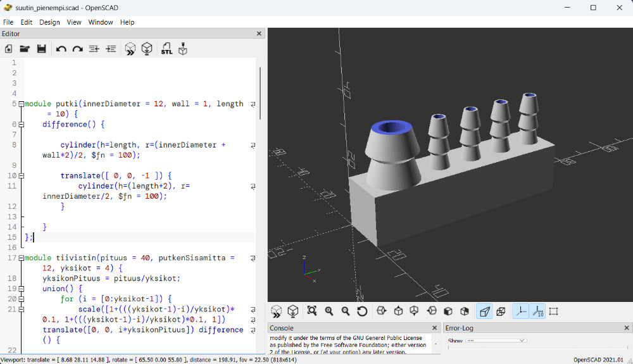Collapse the tiivistin module fold at line 17
Viewport: 633px width, 364px height.
[x=21, y=258]
